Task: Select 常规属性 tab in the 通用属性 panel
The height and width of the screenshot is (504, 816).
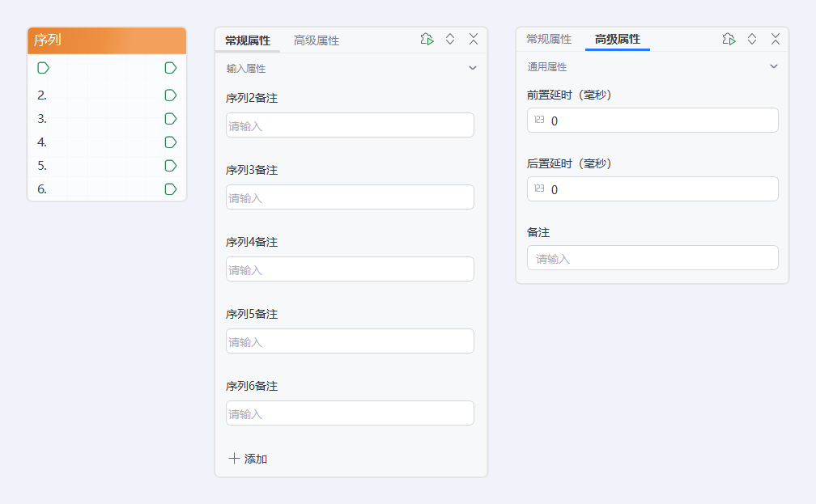Action: tap(549, 39)
